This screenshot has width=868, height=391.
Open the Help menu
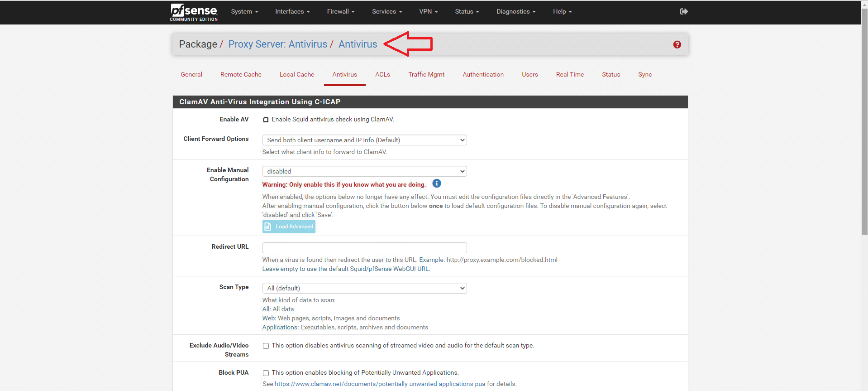pyautogui.click(x=563, y=11)
